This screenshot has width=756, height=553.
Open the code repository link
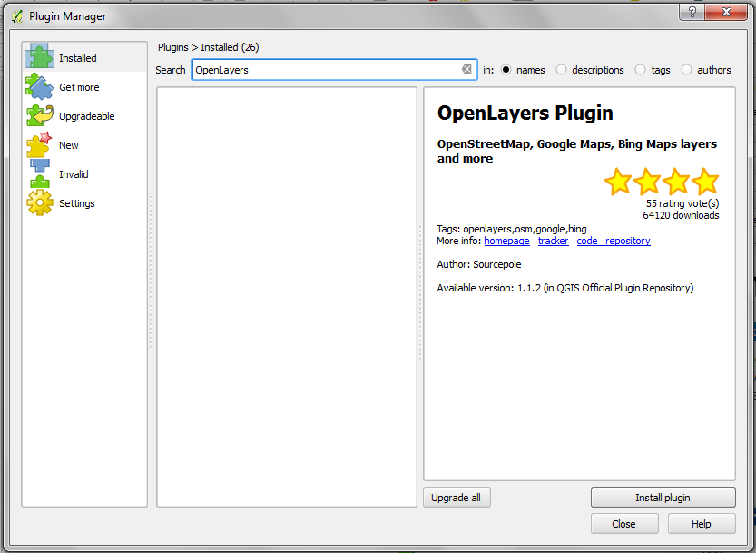[x=614, y=241]
